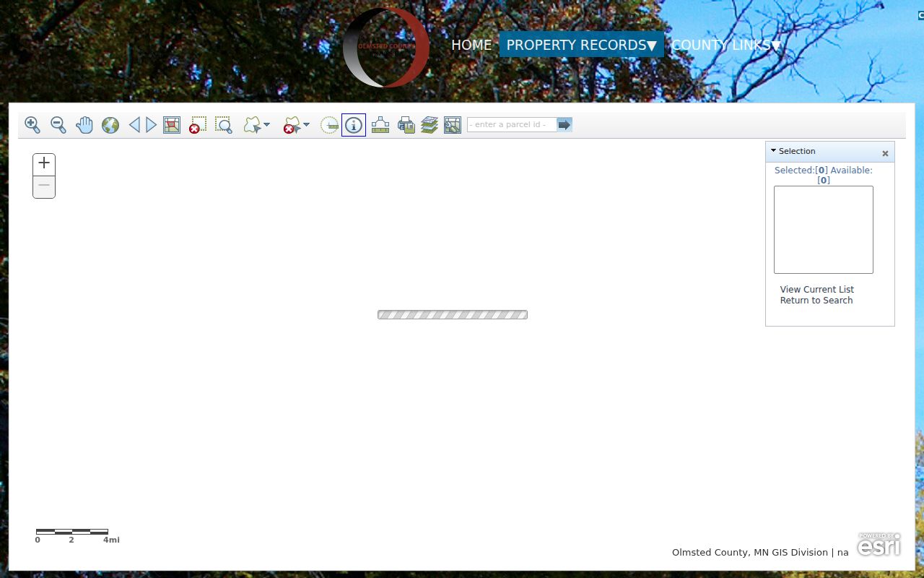
Task: Activate the pan hand tool
Action: [x=84, y=125]
